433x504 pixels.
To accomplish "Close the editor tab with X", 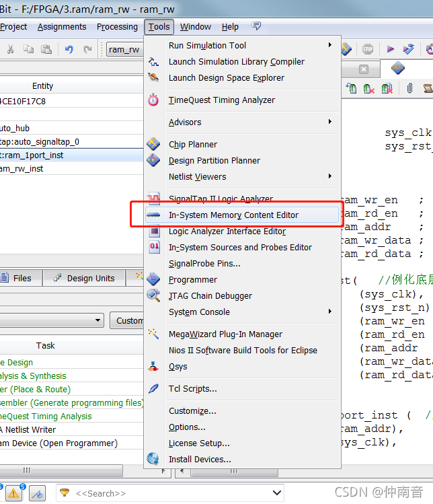I will point(364,69).
